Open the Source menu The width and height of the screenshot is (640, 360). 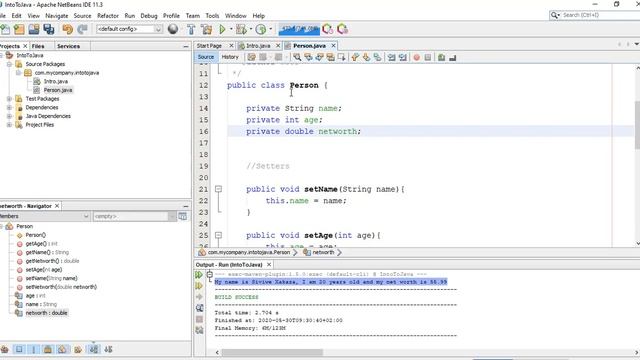coord(82,16)
